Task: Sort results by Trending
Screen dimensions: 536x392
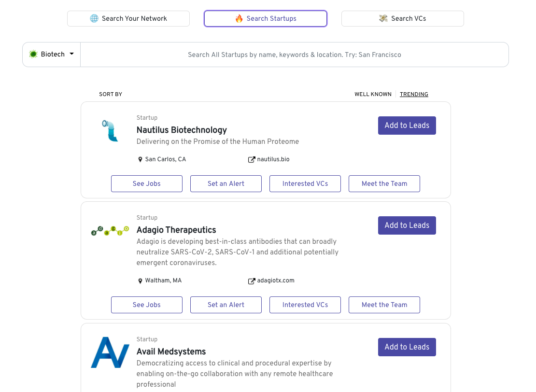Action: (x=414, y=94)
